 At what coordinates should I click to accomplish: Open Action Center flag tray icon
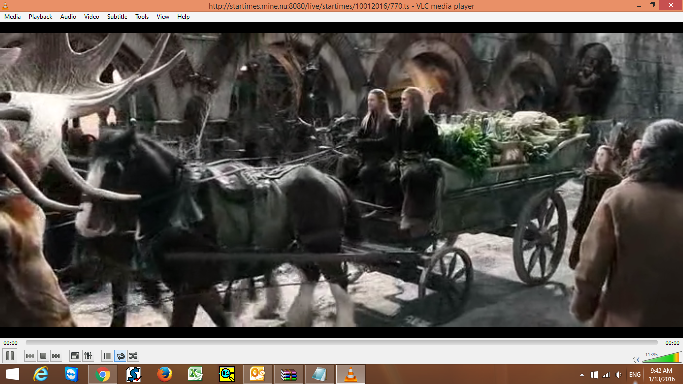[594, 375]
